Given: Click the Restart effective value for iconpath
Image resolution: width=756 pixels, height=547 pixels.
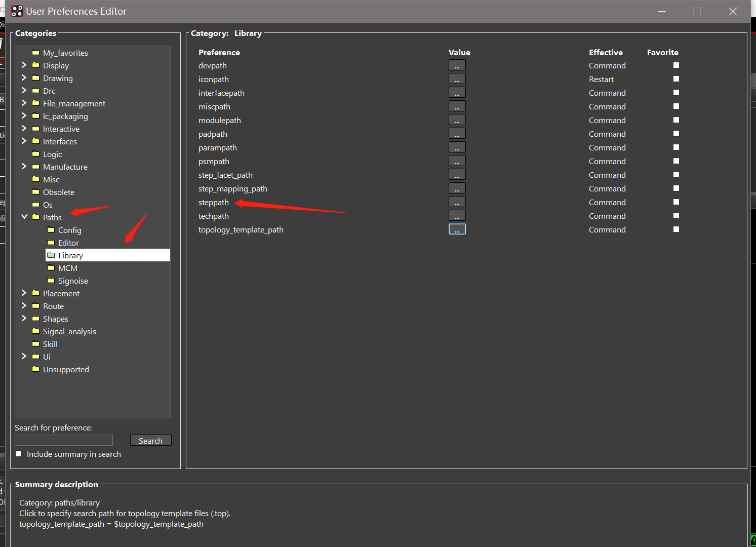Looking at the screenshot, I should [x=601, y=79].
